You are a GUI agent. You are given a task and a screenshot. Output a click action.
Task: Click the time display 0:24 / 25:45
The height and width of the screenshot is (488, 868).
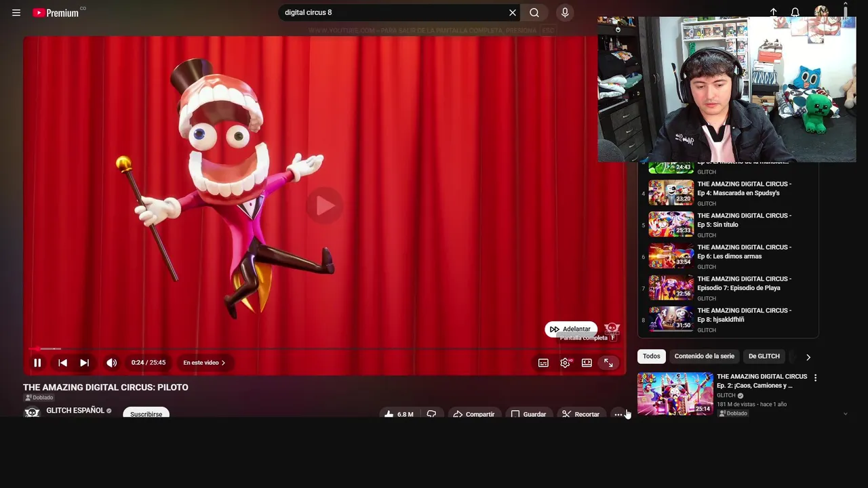tap(149, 363)
